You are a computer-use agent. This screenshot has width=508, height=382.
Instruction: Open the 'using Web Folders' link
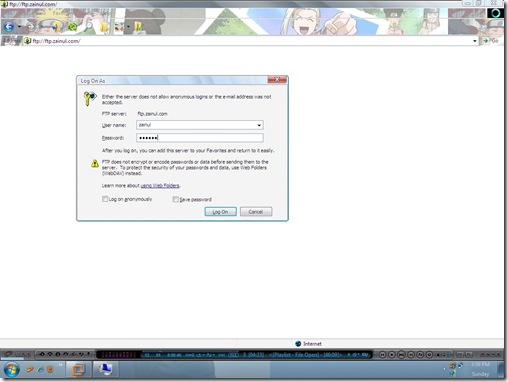tap(160, 186)
